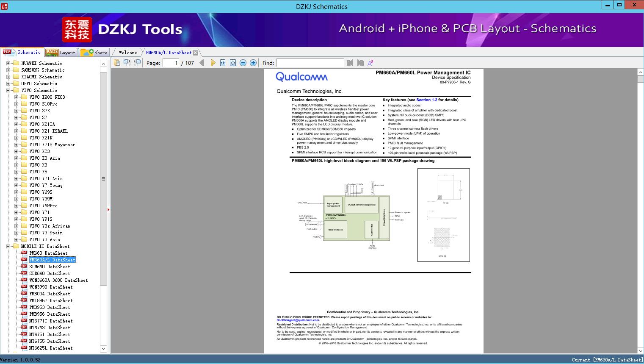
Task: Open the MT6755 DataSheet entry
Action: (50, 341)
